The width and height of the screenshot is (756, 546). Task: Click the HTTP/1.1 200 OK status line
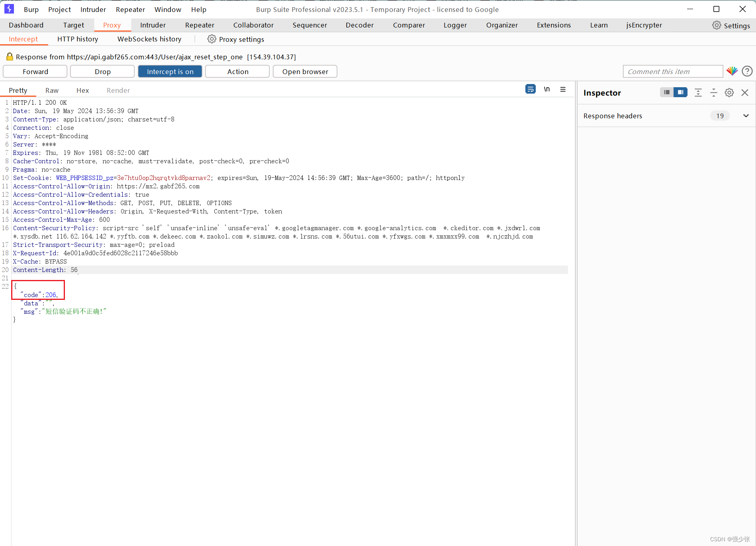pos(40,103)
